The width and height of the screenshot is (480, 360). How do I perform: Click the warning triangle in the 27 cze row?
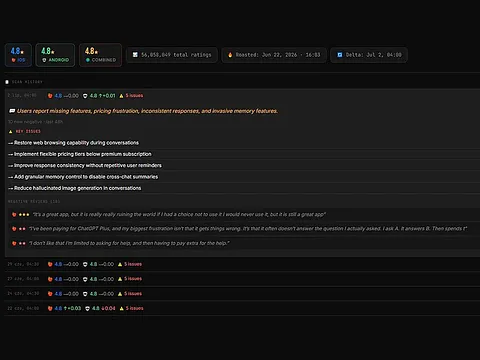[x=120, y=279]
